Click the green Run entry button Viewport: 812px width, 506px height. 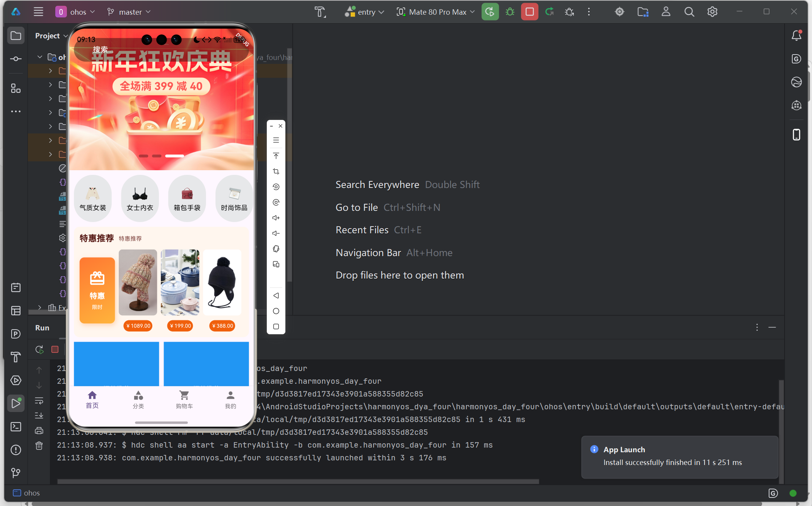click(x=490, y=12)
